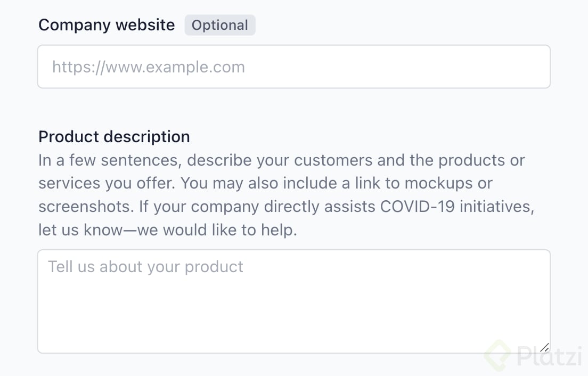This screenshot has width=588, height=376.
Task: Click the Platzi watermark text
Action: click(549, 355)
